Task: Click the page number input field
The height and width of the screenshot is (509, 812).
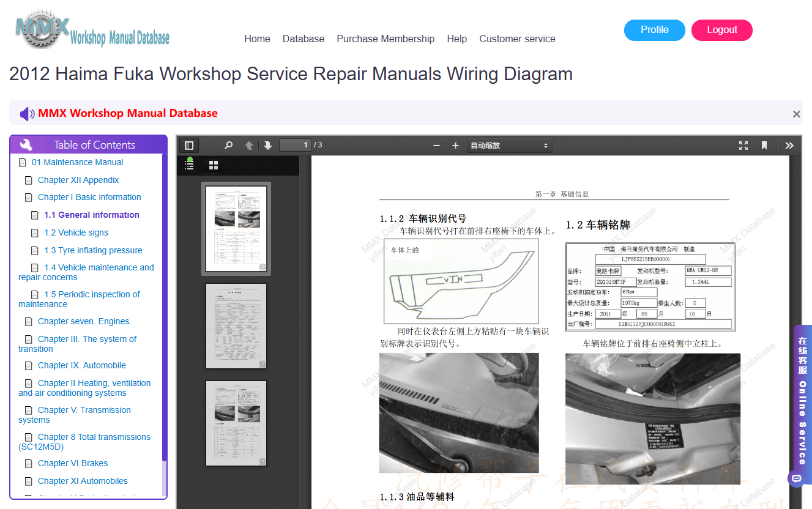Action: [x=296, y=146]
